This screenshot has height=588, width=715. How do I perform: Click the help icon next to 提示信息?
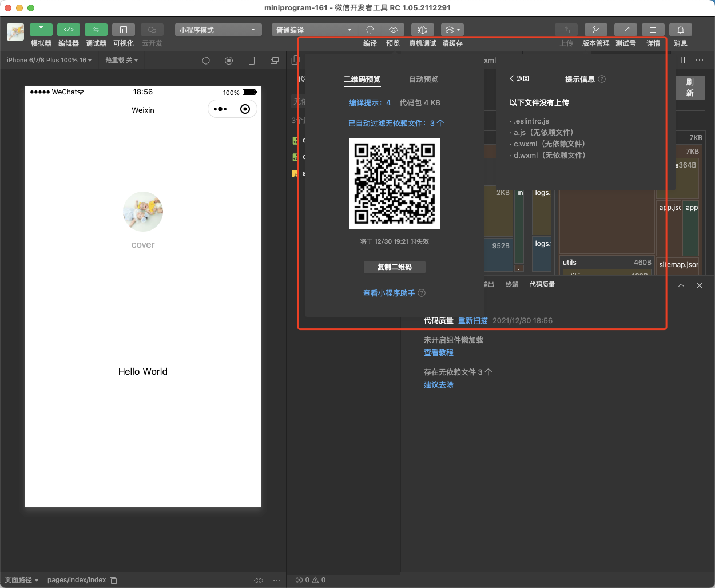602,80
